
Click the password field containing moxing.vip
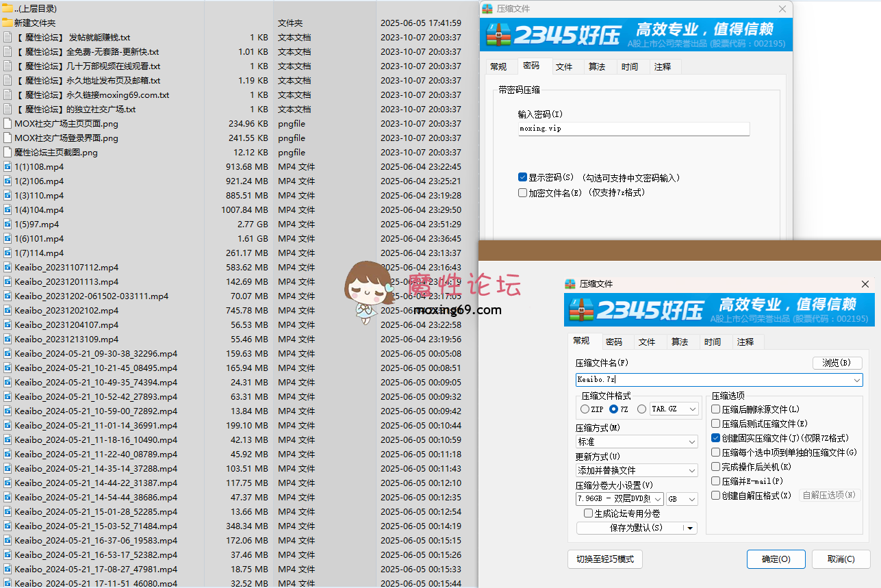[634, 129]
